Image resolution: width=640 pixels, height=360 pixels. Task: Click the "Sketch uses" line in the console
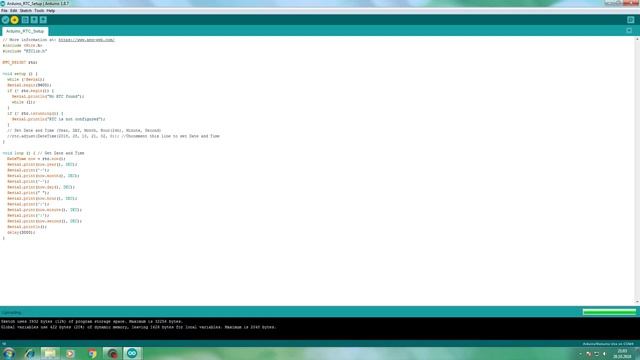[92, 322]
